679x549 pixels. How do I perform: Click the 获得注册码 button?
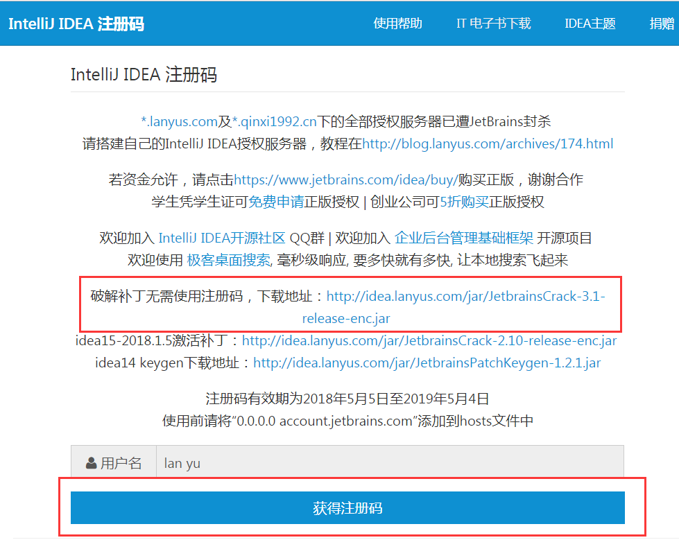point(348,507)
